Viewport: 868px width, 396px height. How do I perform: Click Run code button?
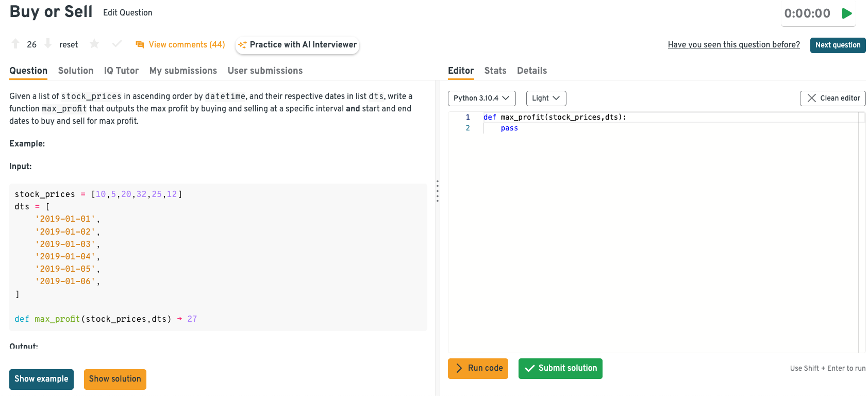click(x=478, y=368)
